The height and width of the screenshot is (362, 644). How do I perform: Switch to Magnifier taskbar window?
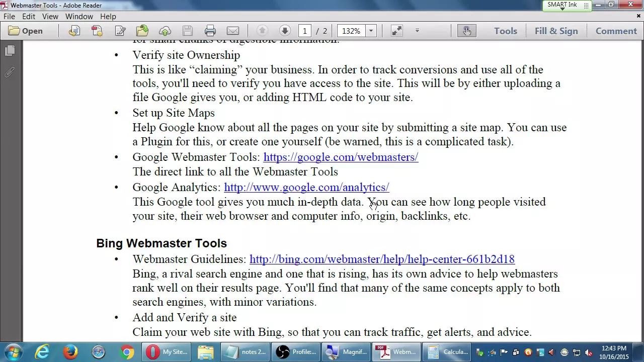(x=347, y=352)
